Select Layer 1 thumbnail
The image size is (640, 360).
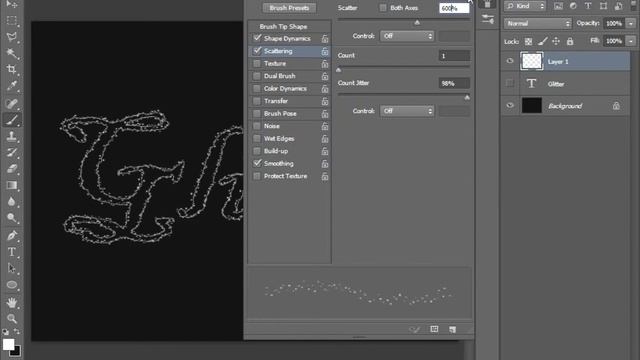(x=531, y=61)
